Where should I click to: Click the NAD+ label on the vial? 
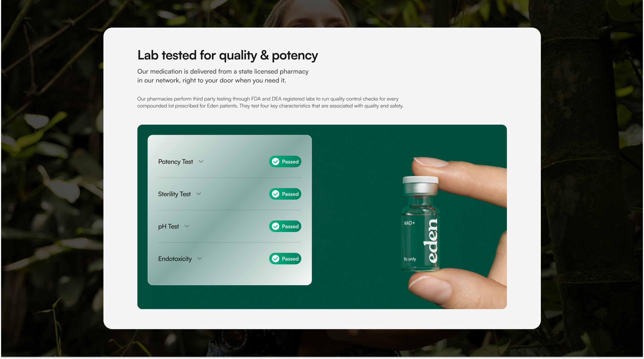410,223
